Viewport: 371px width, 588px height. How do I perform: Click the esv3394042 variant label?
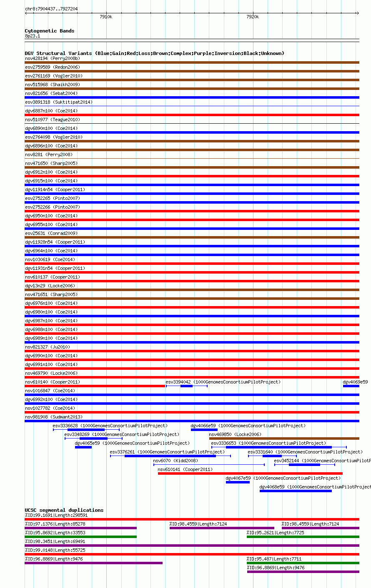click(x=223, y=382)
